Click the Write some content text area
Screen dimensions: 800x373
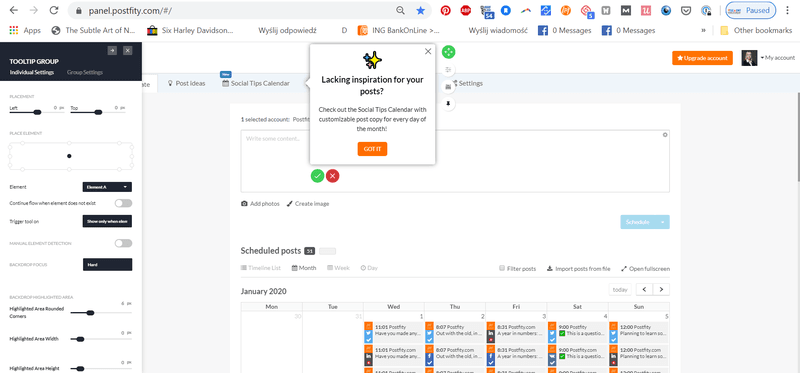tap(455, 161)
